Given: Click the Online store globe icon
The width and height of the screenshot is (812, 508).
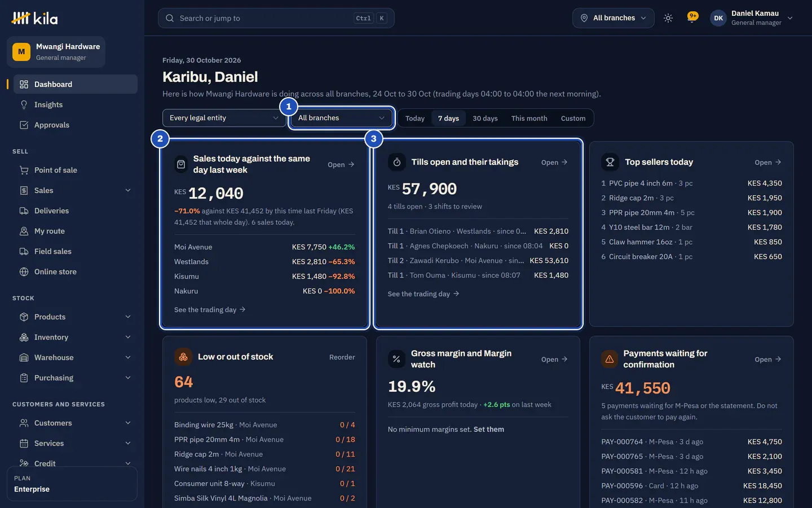Looking at the screenshot, I should tap(24, 271).
